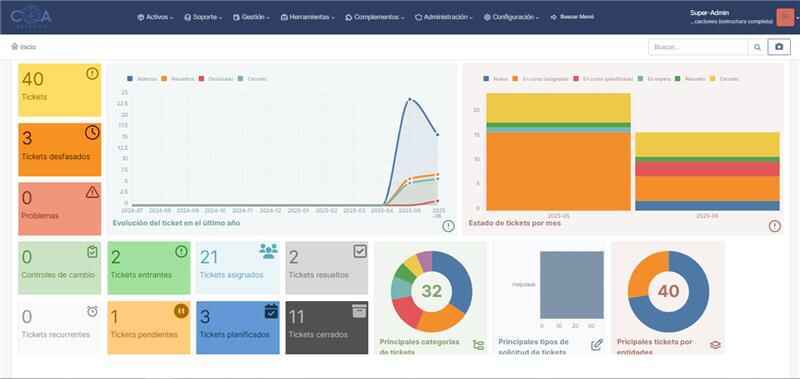Image resolution: width=800 pixels, height=379 pixels.
Task: Open the Complementos menu
Action: pyautogui.click(x=374, y=17)
